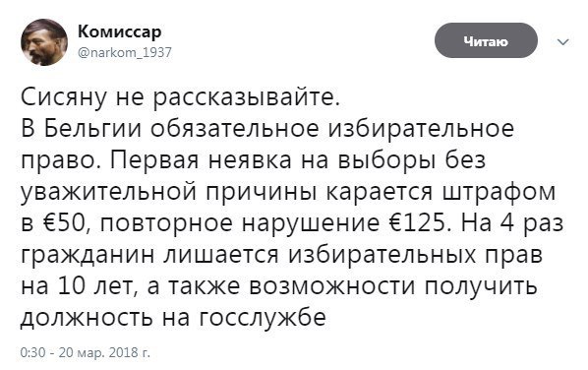The image size is (588, 370).
Task: Click the word выборы in the tweet
Action: [x=386, y=161]
